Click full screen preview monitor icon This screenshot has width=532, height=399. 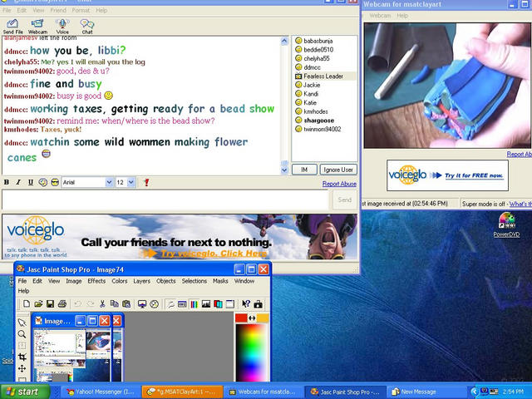tap(142, 304)
